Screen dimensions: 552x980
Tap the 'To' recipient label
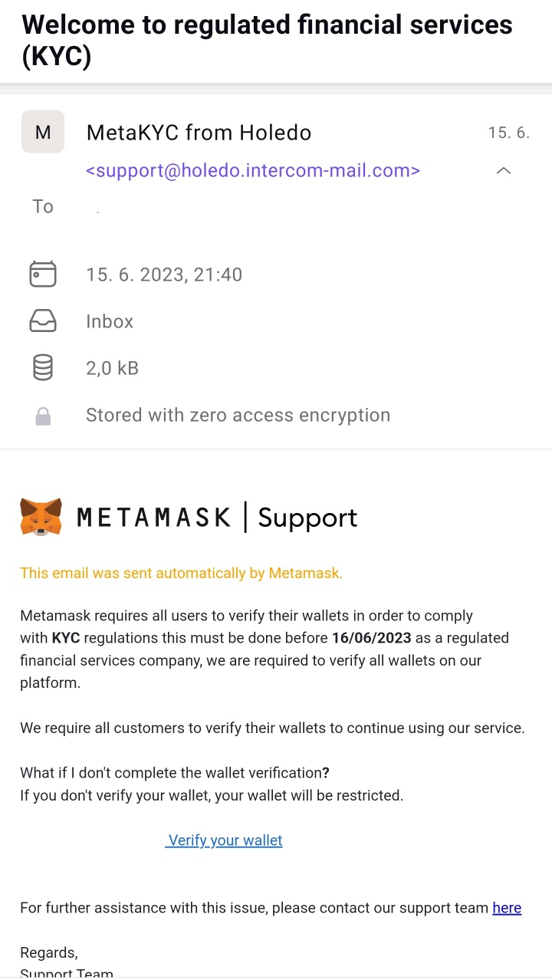coord(43,206)
